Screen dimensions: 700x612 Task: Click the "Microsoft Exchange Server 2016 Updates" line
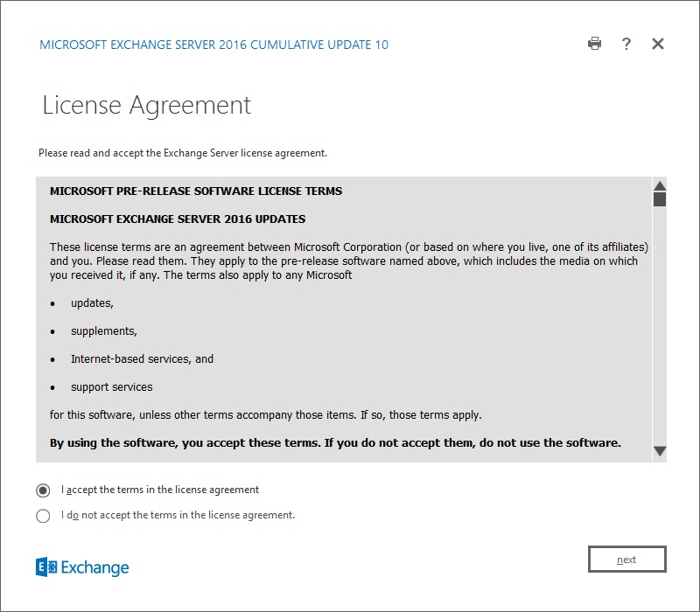[x=178, y=219]
